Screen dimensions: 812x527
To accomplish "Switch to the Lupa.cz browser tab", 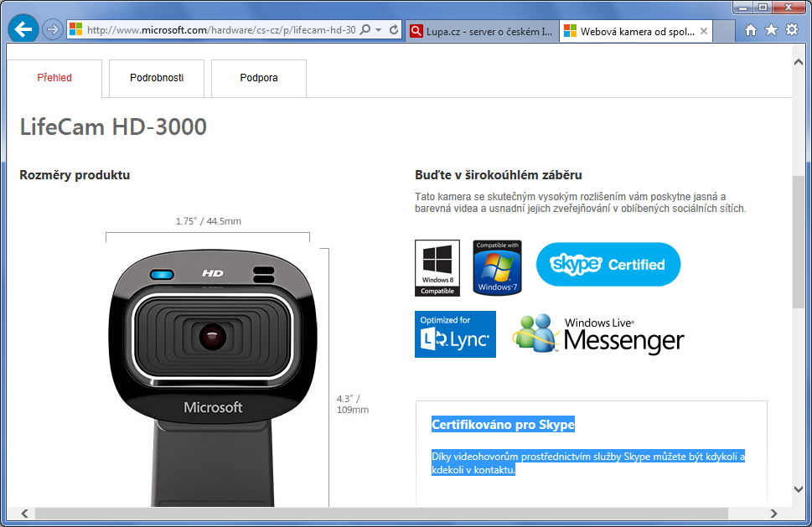I will point(481,31).
